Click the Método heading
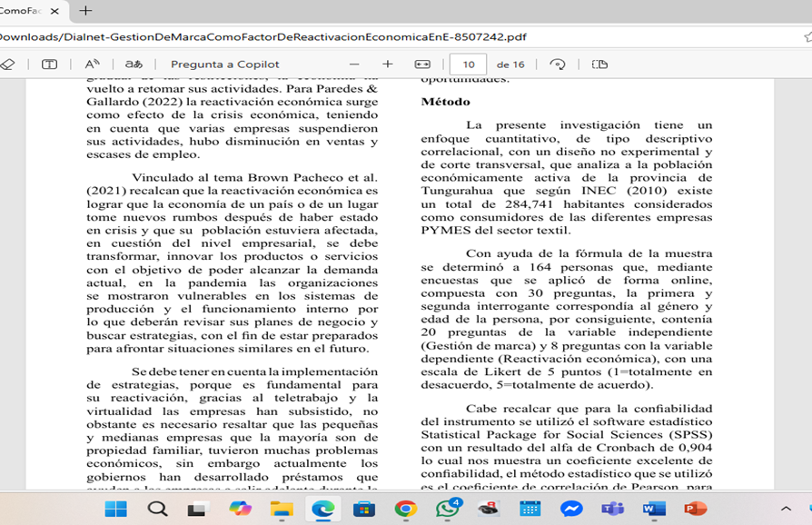 [445, 102]
